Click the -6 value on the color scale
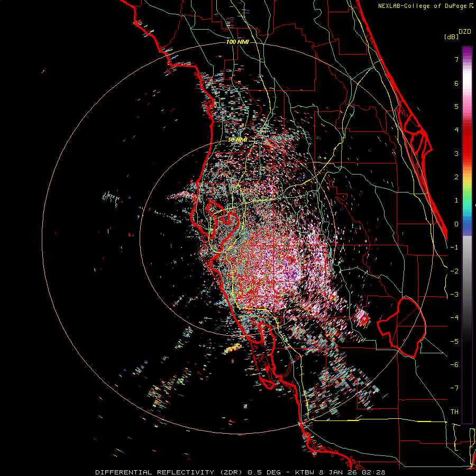 (x=454, y=365)
